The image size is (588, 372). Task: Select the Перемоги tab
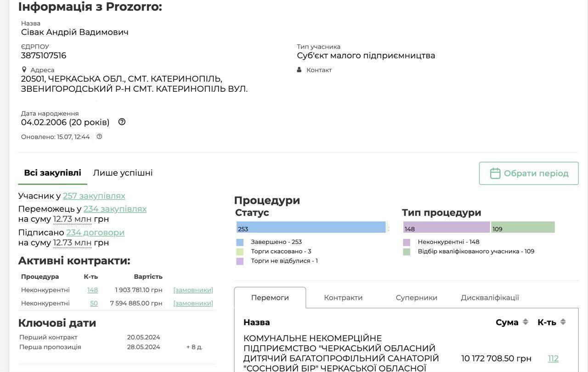tap(270, 298)
